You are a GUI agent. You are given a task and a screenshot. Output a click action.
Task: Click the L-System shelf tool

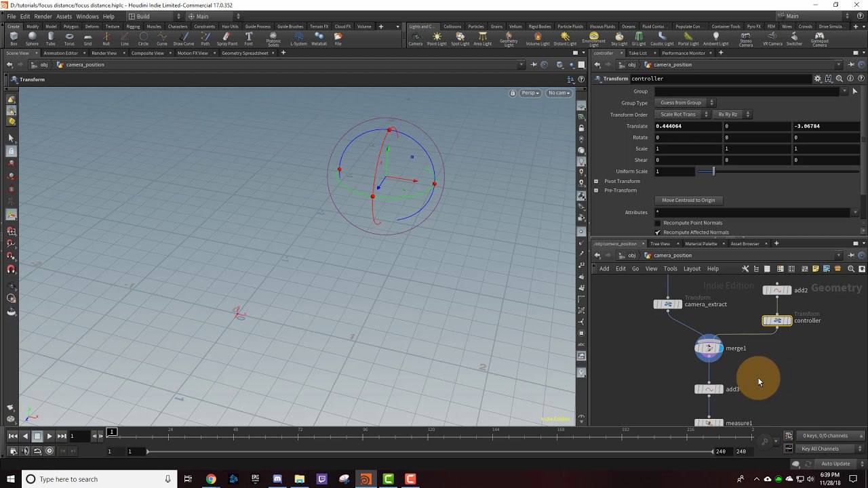click(298, 39)
